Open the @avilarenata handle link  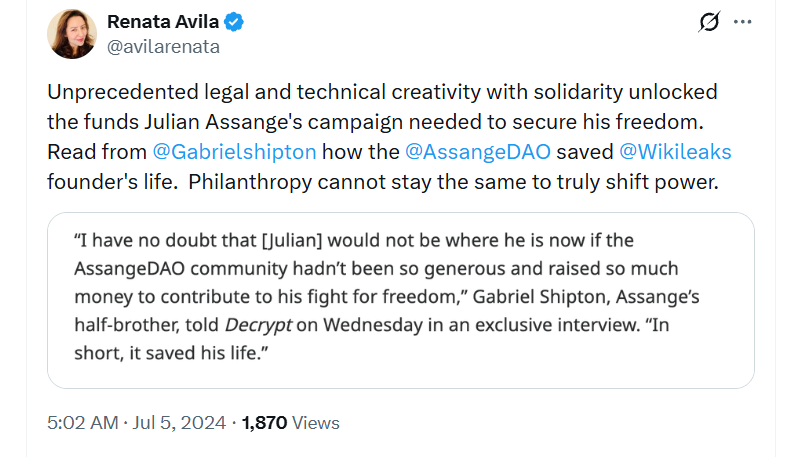[x=163, y=46]
